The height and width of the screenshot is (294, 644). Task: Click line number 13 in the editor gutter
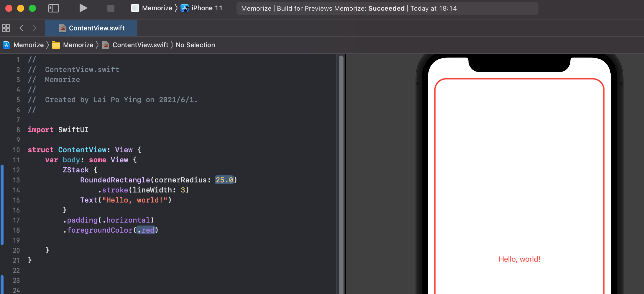coord(16,180)
